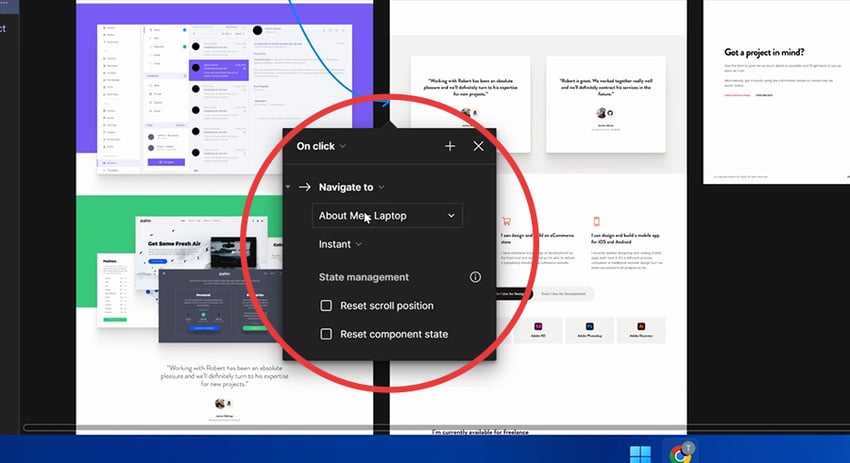Viewport: 850px width, 463px height.
Task: Open the Instant animation dropdown
Action: pyautogui.click(x=340, y=245)
